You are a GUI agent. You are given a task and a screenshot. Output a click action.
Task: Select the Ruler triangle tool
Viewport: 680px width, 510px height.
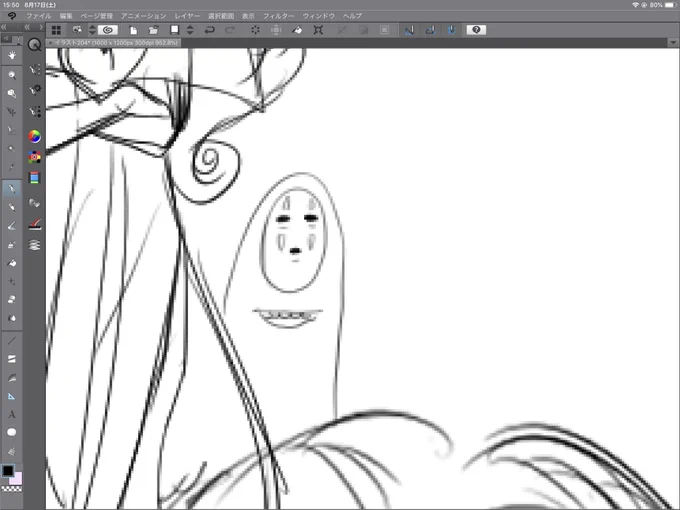coord(12,396)
